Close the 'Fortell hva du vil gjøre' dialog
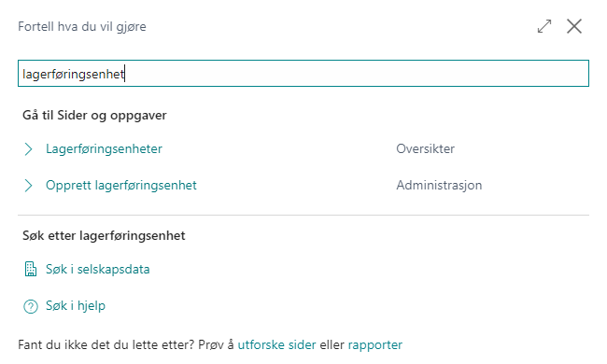607x364 pixels. [574, 26]
